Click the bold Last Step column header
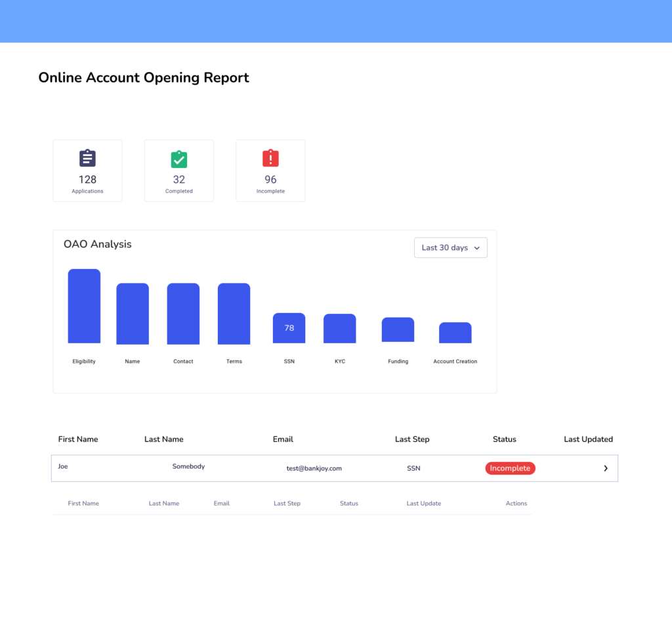The width and height of the screenshot is (672, 617). click(412, 439)
